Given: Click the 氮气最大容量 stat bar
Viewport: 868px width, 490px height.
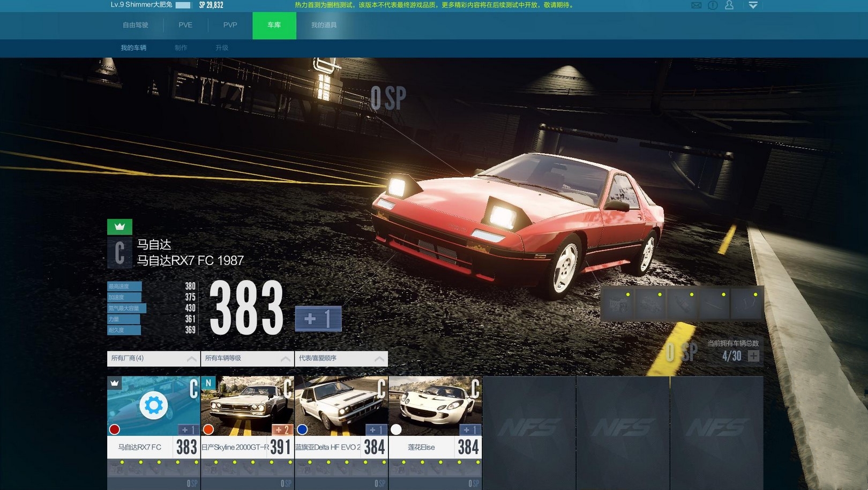Looking at the screenshot, I should (x=126, y=308).
